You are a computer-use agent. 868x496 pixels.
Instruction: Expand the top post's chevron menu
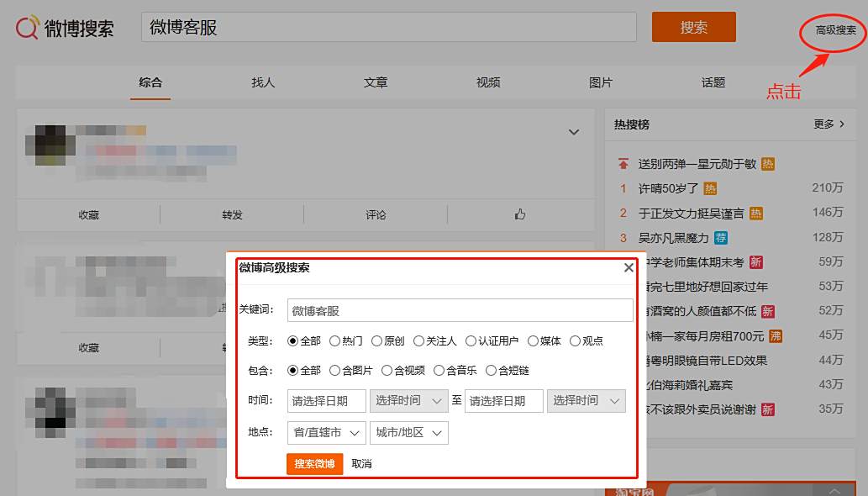coord(574,132)
